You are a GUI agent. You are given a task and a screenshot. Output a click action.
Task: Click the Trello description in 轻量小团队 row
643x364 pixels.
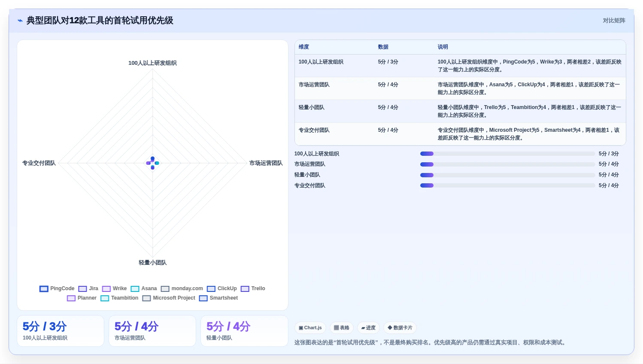(x=529, y=111)
